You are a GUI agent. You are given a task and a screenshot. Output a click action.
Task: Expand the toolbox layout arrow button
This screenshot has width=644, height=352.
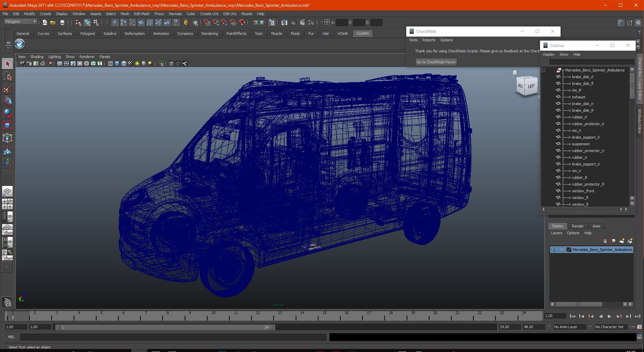click(7, 267)
